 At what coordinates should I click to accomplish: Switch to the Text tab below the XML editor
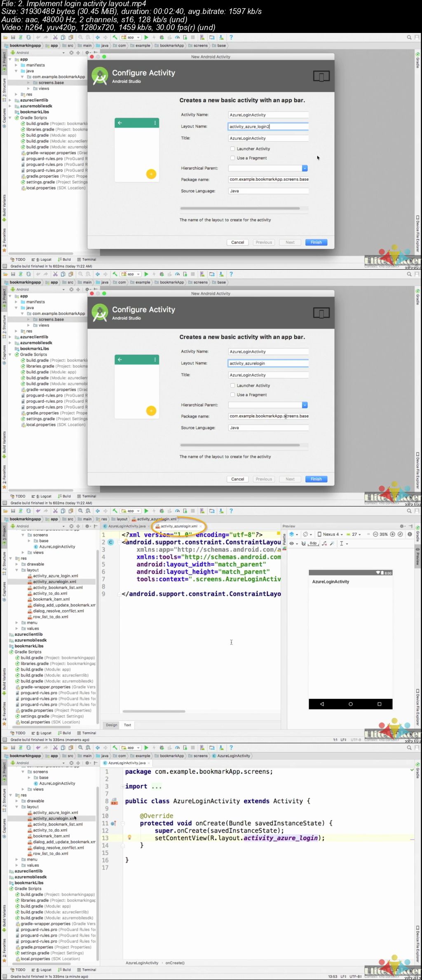point(128,725)
